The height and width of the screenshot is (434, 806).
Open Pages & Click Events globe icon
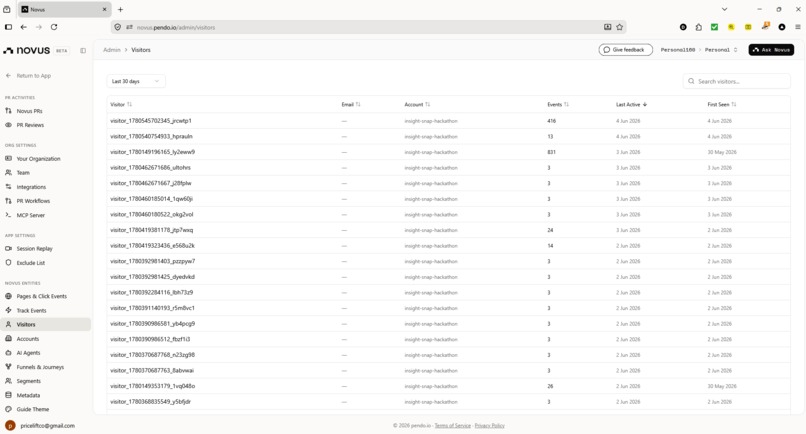pyautogui.click(x=8, y=296)
